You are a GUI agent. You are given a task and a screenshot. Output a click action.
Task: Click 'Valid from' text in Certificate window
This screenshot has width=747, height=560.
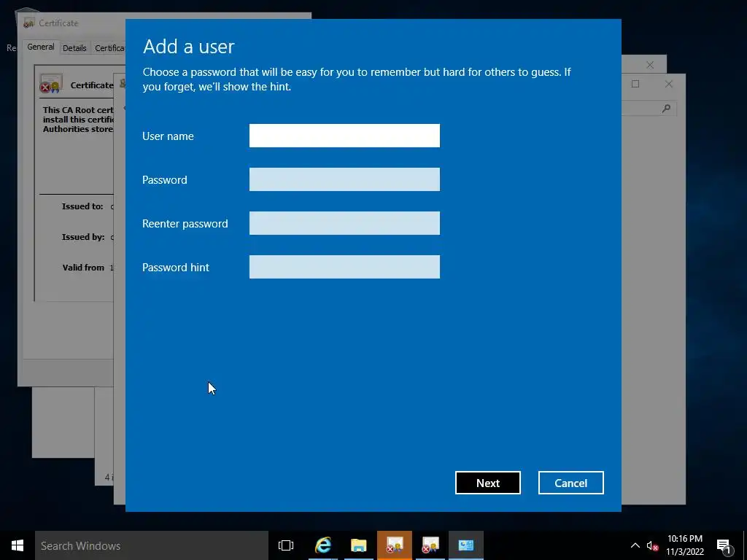[83, 268]
